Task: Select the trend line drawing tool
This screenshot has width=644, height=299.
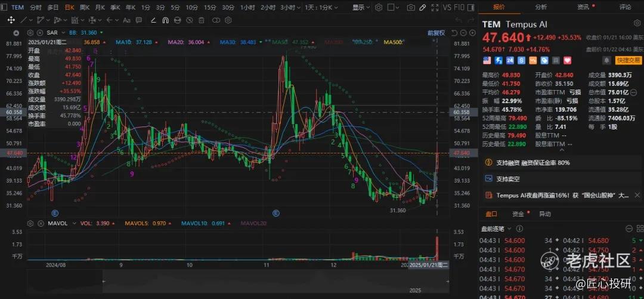Action: point(24,20)
